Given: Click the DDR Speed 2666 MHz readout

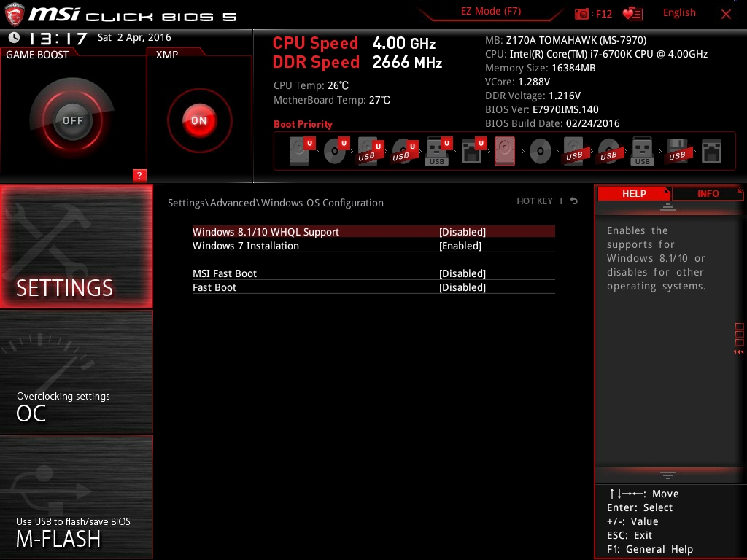Looking at the screenshot, I should tap(357, 63).
